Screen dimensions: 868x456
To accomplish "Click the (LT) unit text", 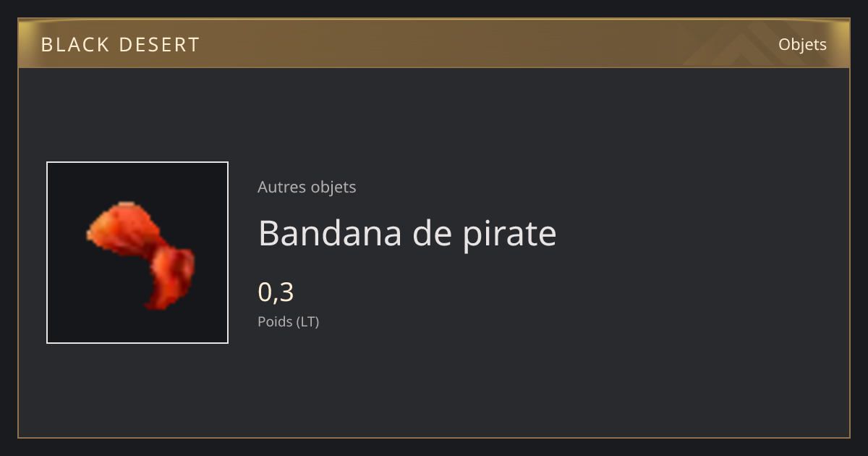I will pos(307,321).
